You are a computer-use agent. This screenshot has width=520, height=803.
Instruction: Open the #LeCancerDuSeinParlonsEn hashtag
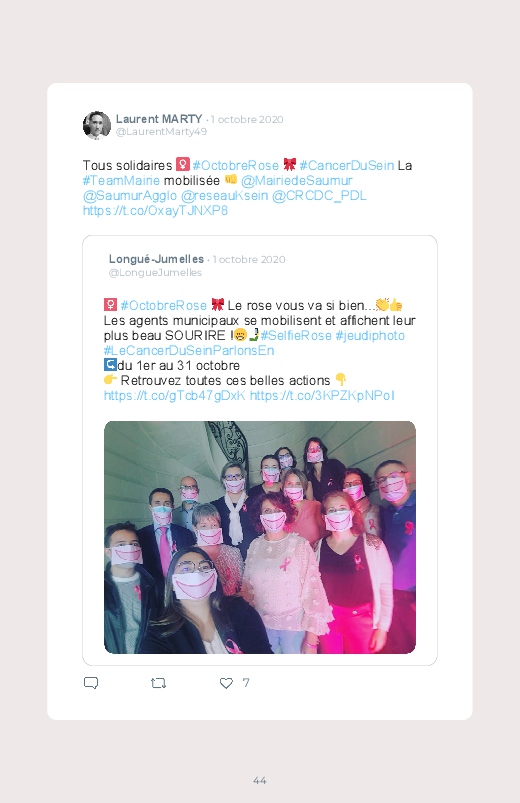189,350
